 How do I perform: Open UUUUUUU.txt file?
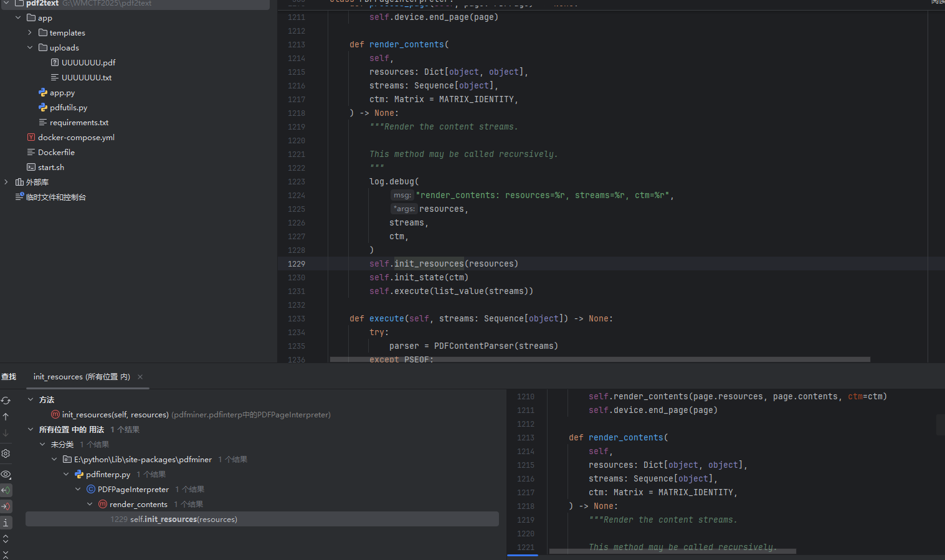pos(87,77)
